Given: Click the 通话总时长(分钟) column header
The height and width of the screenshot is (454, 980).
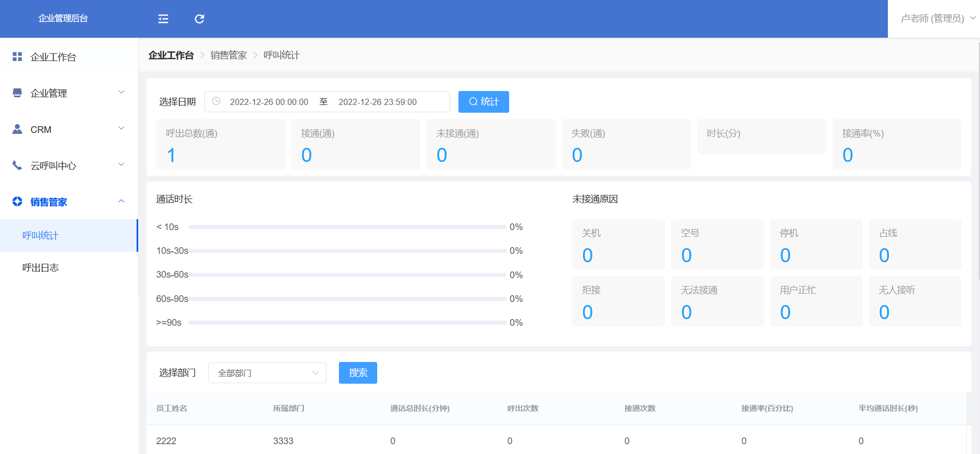Looking at the screenshot, I should 420,408.
